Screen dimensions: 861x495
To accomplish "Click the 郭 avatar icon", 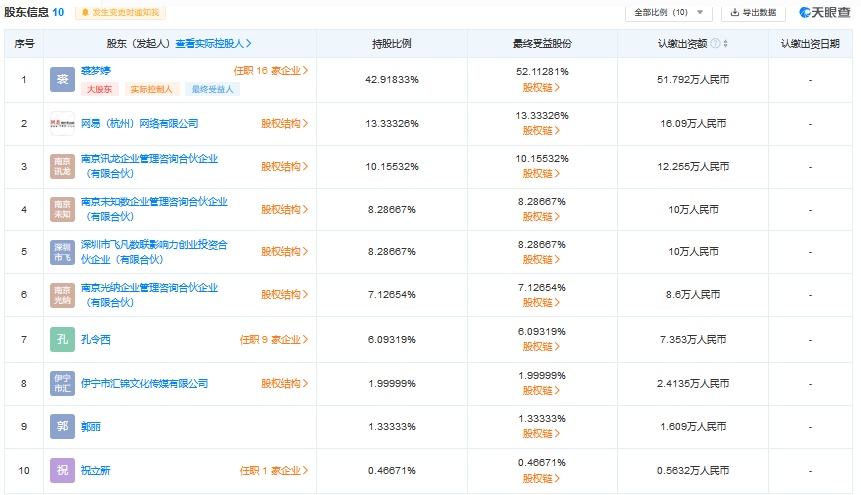I will point(62,426).
